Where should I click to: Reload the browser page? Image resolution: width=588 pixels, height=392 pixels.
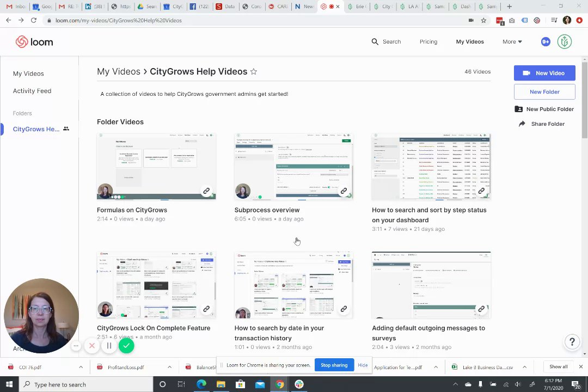(34, 20)
